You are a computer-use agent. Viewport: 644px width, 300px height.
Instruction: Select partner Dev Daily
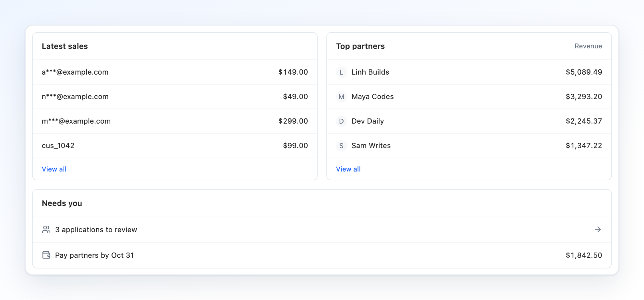469,121
